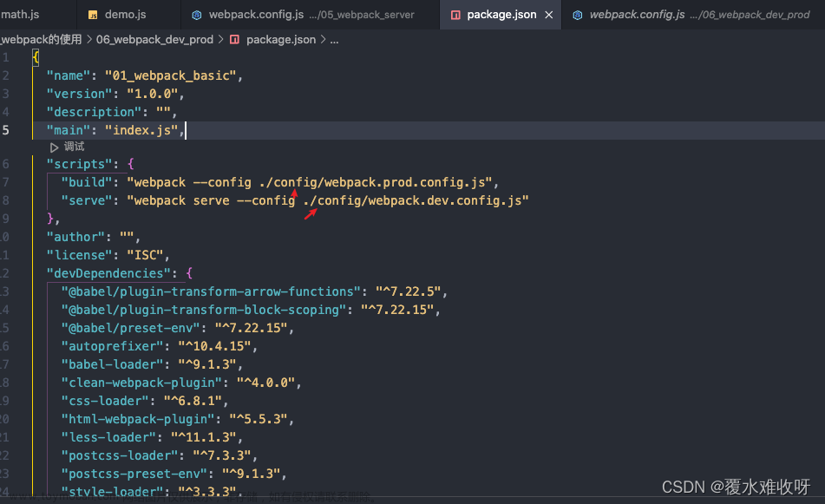Click the "index.js" value

tap(141, 130)
